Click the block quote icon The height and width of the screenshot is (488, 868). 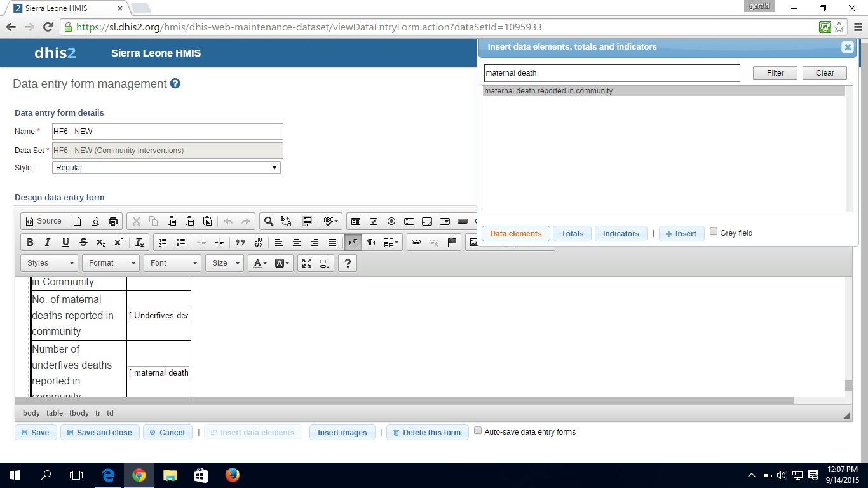point(240,242)
